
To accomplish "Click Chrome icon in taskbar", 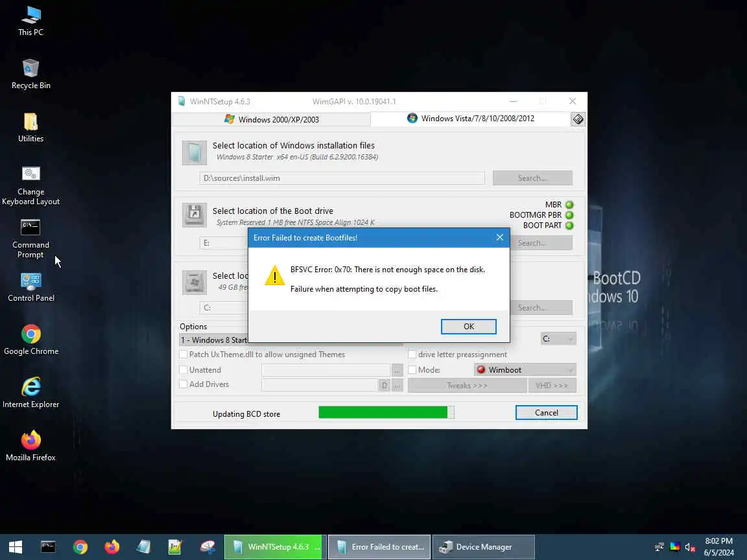I will [x=80, y=547].
